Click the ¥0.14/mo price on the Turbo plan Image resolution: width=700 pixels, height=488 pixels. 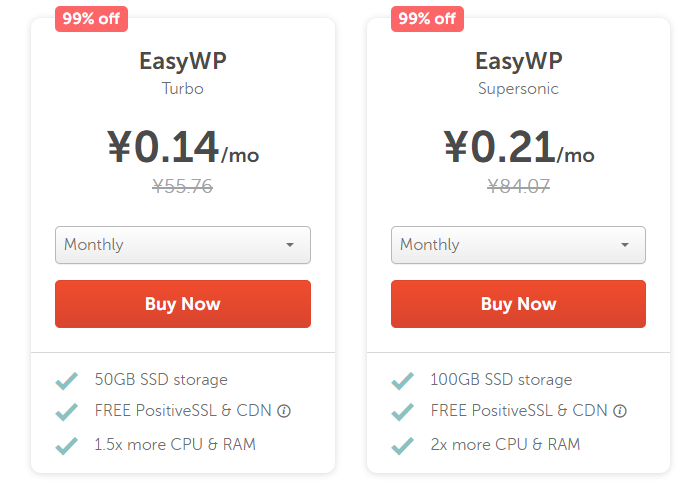point(183,146)
